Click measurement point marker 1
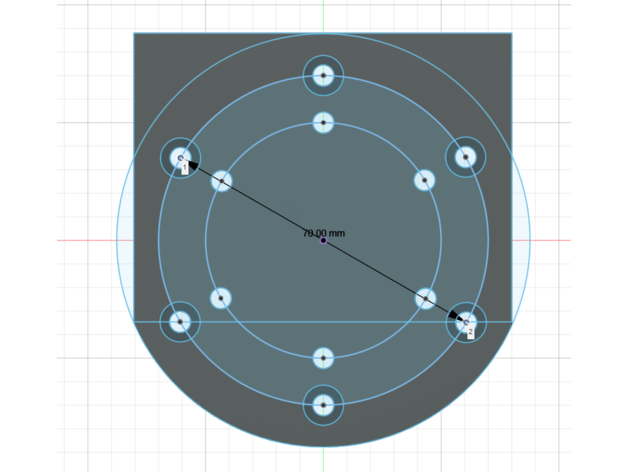The height and width of the screenshot is (472, 628). [x=185, y=168]
